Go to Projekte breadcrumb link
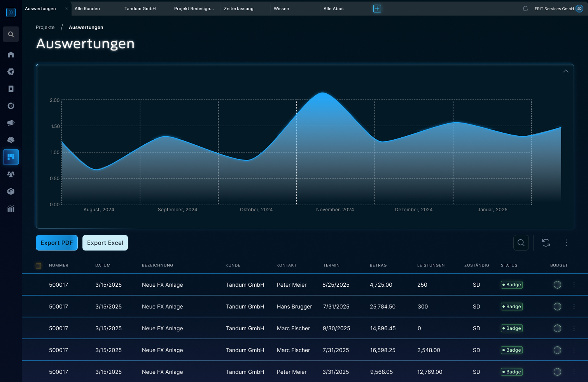Viewport: 588px width, 382px height. tap(45, 27)
